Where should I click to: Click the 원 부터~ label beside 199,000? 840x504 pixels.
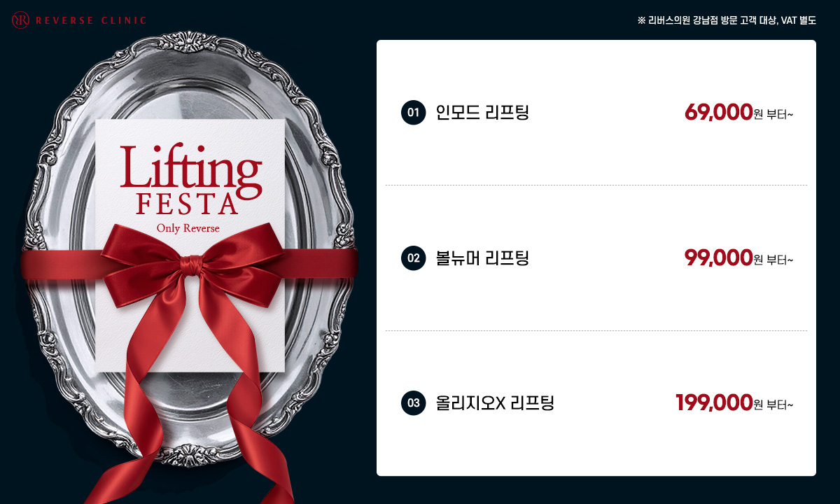pyautogui.click(x=774, y=406)
